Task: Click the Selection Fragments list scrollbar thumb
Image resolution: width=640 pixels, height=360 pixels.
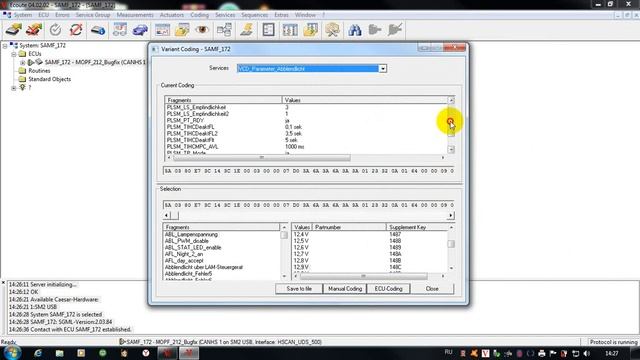Action: 284,235
